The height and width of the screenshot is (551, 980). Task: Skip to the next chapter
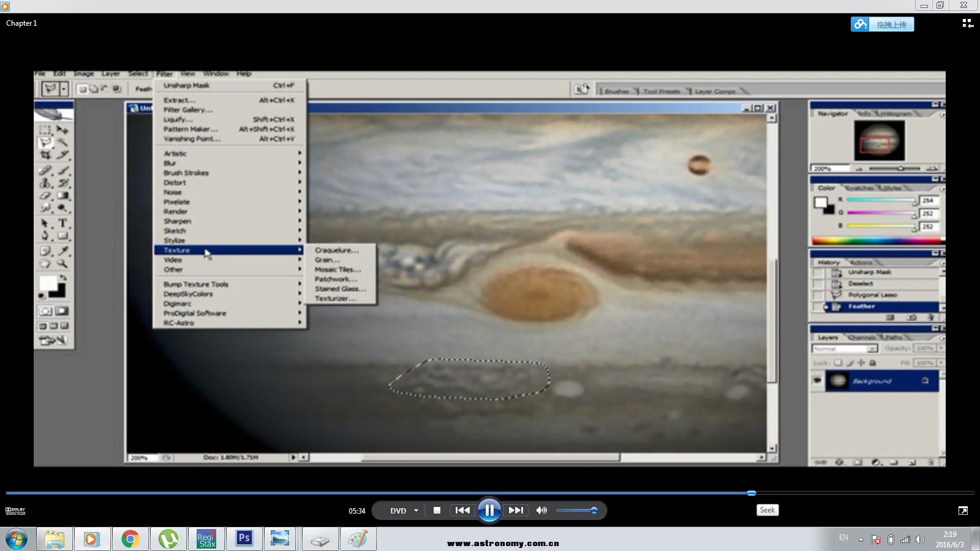pos(516,511)
